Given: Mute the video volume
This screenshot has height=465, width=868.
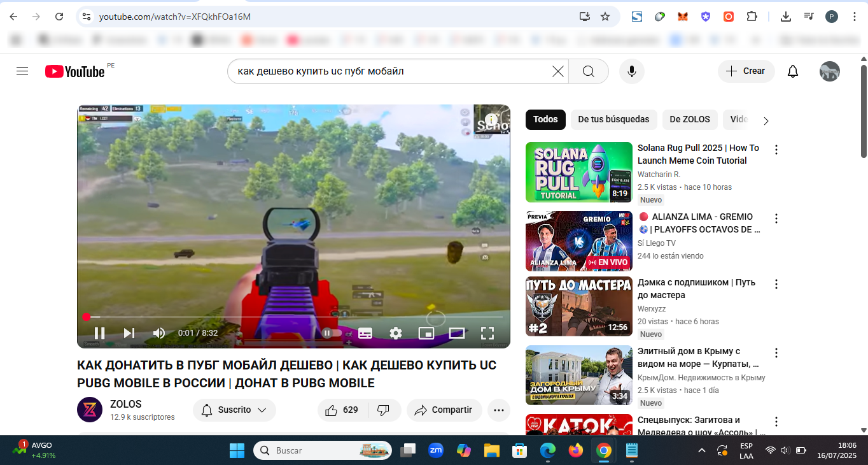Looking at the screenshot, I should pos(159,333).
